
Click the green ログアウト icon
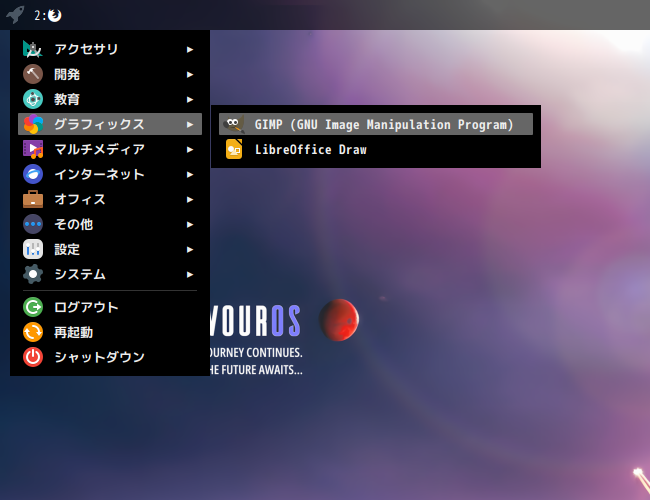pos(33,307)
